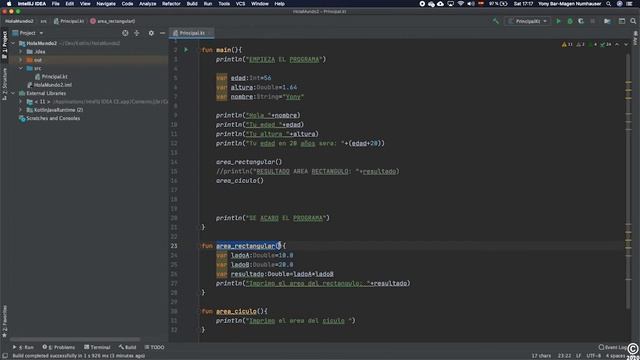Click the Project panel horizontal scrollbar

[75, 340]
